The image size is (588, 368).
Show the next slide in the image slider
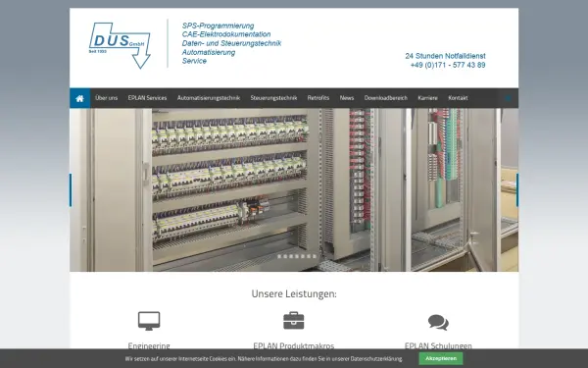pyautogui.click(x=517, y=190)
